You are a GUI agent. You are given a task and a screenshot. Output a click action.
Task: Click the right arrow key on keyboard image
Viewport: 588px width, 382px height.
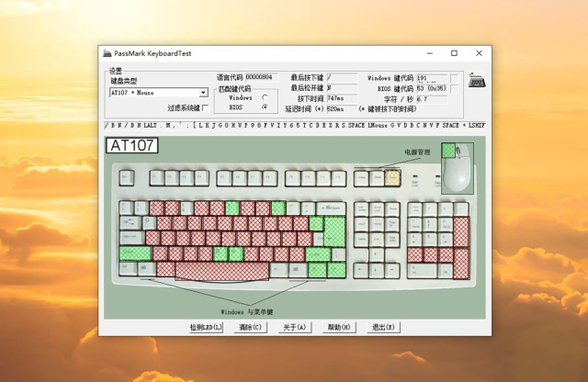point(392,270)
